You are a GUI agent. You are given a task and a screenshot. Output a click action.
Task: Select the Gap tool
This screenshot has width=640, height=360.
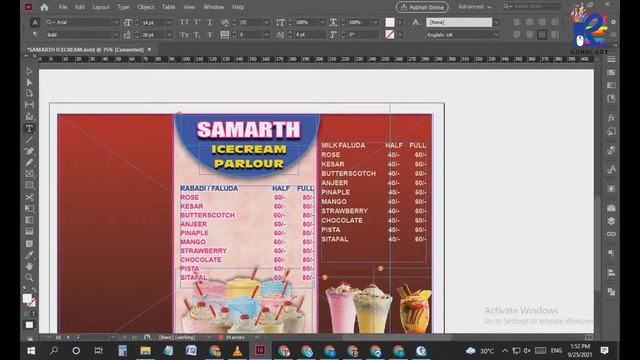click(29, 105)
